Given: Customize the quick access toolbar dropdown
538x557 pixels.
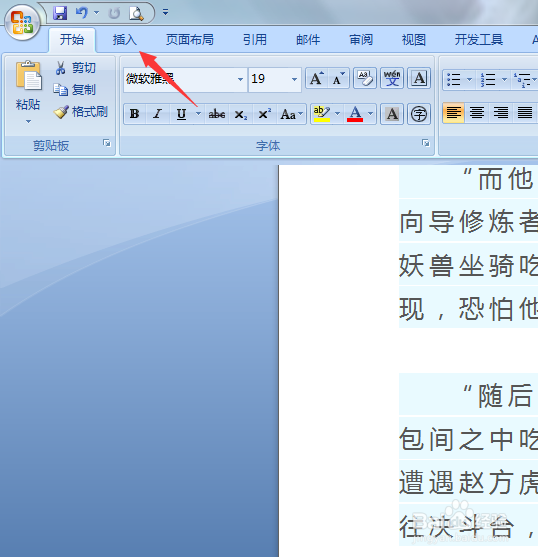Looking at the screenshot, I should (x=165, y=12).
